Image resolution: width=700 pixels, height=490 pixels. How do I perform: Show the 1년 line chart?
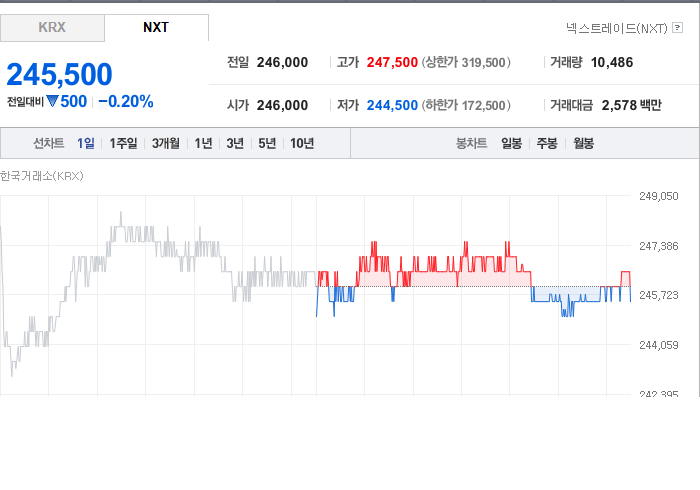[203, 143]
